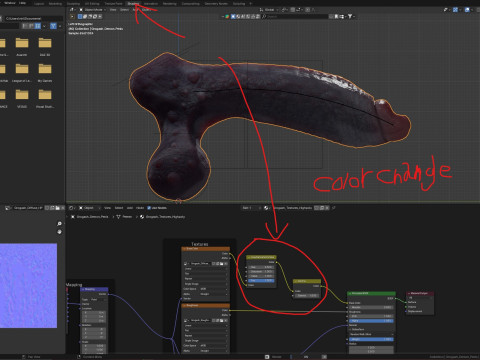Open the View menu in the node editor
The height and width of the screenshot is (360, 480).
coord(107,208)
